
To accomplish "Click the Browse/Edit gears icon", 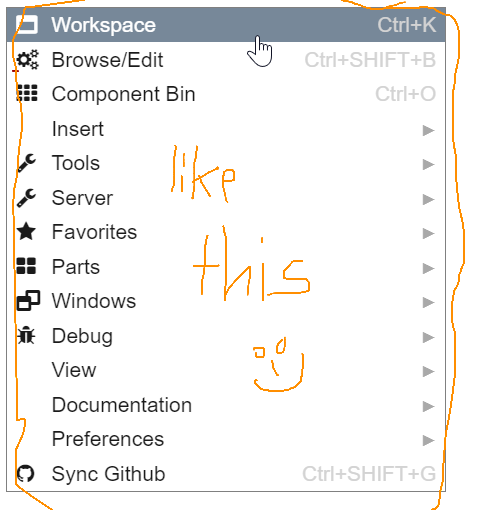I will pyautogui.click(x=27, y=60).
